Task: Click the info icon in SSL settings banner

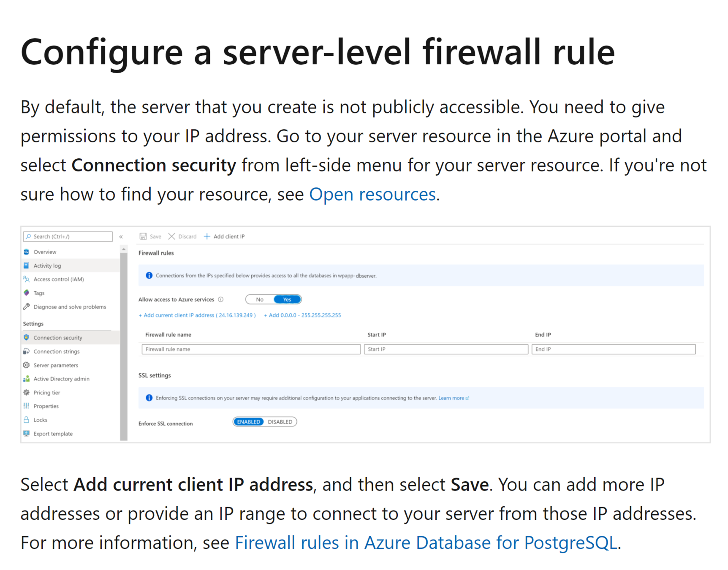Action: coord(149,398)
